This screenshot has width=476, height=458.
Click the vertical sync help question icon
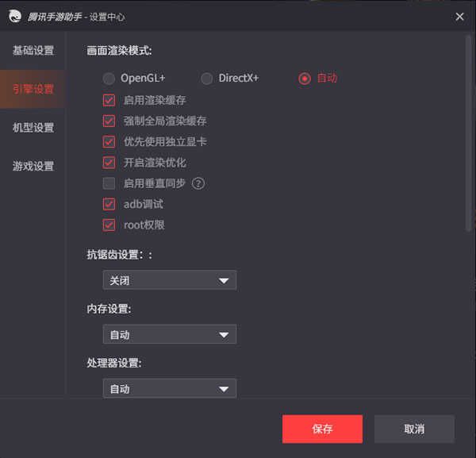click(x=198, y=183)
